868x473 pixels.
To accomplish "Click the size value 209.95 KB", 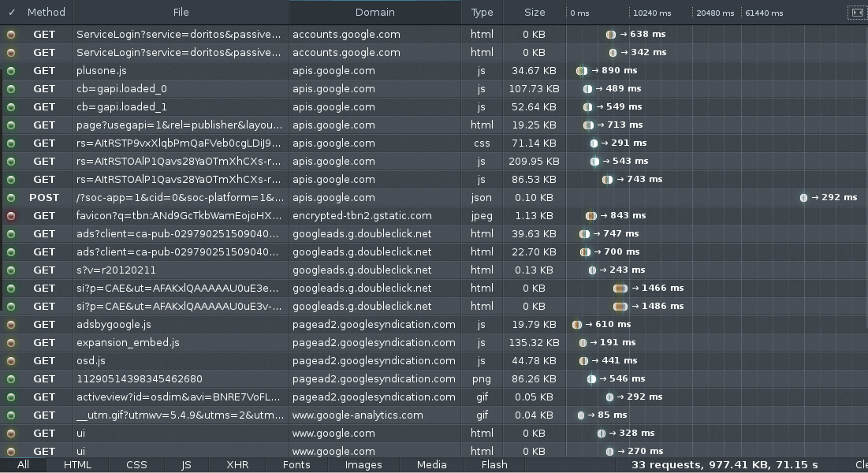I will [535, 161].
